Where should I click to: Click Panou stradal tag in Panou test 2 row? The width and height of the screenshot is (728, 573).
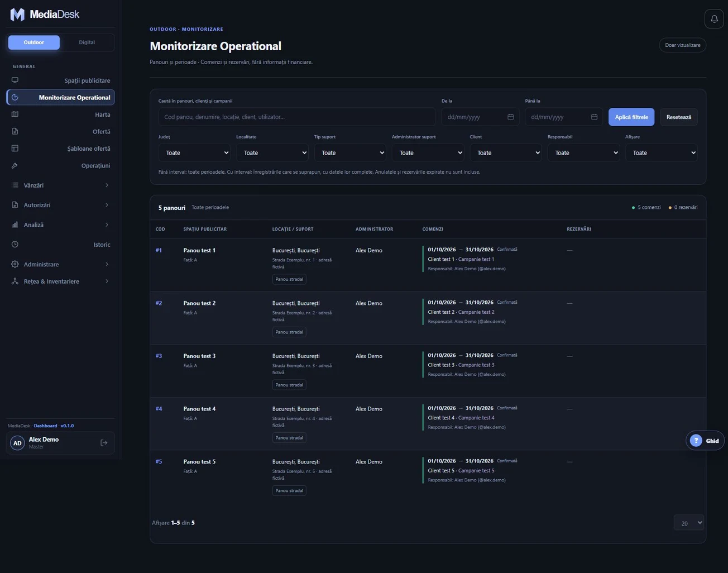[x=289, y=332]
